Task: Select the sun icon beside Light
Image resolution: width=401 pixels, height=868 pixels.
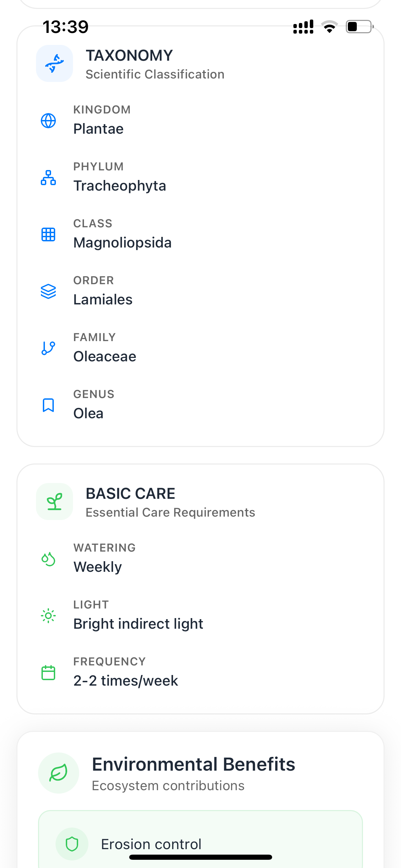Action: [x=48, y=616]
